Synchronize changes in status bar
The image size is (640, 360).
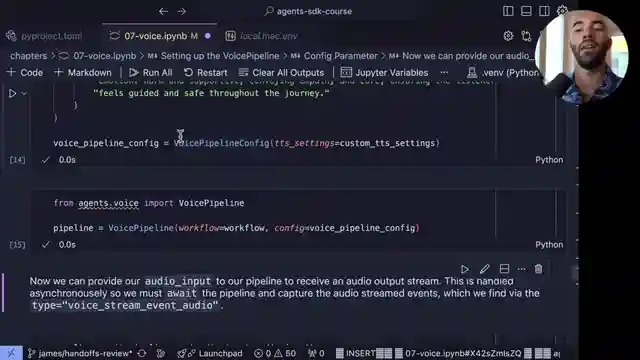click(142, 353)
